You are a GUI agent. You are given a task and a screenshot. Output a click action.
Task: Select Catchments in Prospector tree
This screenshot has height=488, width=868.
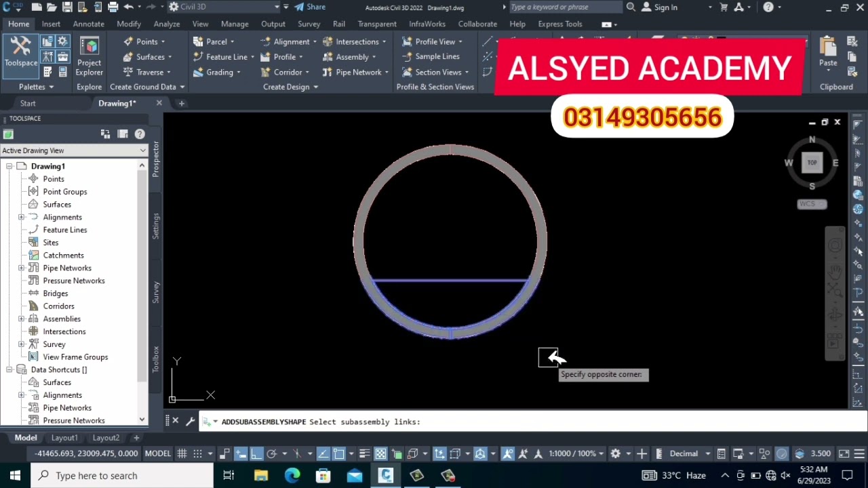click(63, 255)
